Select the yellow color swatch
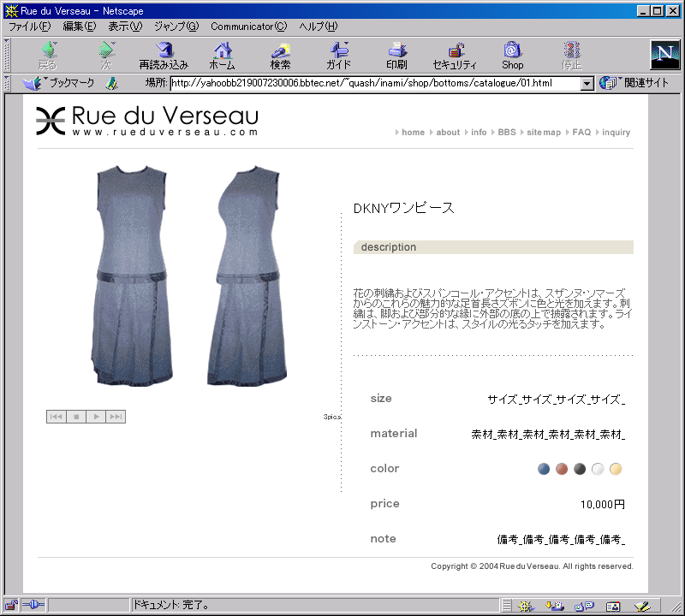685x616 pixels. [616, 469]
